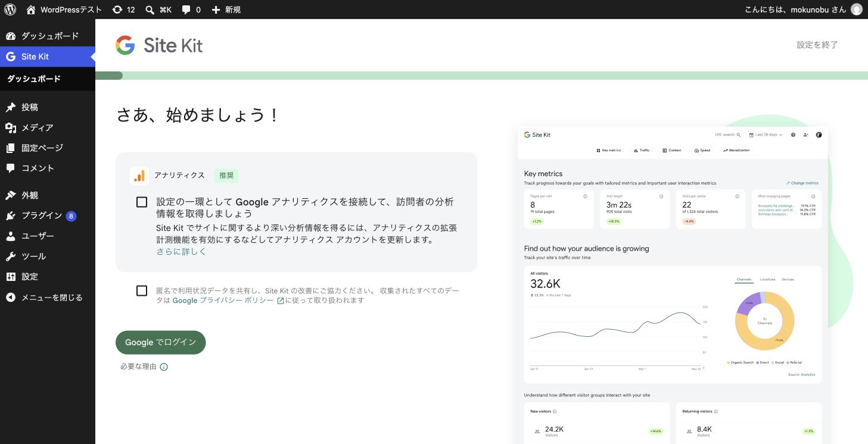This screenshot has width=868, height=444.
Task: Check the anonymous usage data sharing checkbox
Action: [142, 290]
